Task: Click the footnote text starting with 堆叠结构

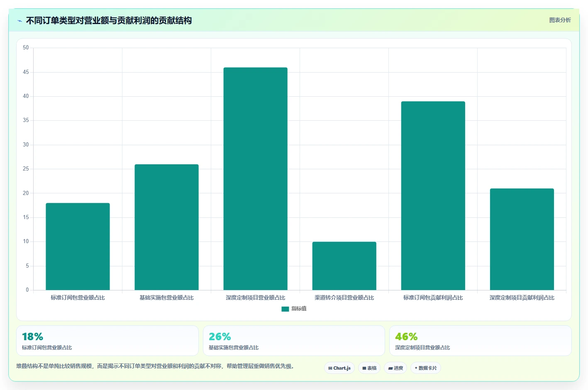Action: 155,366
